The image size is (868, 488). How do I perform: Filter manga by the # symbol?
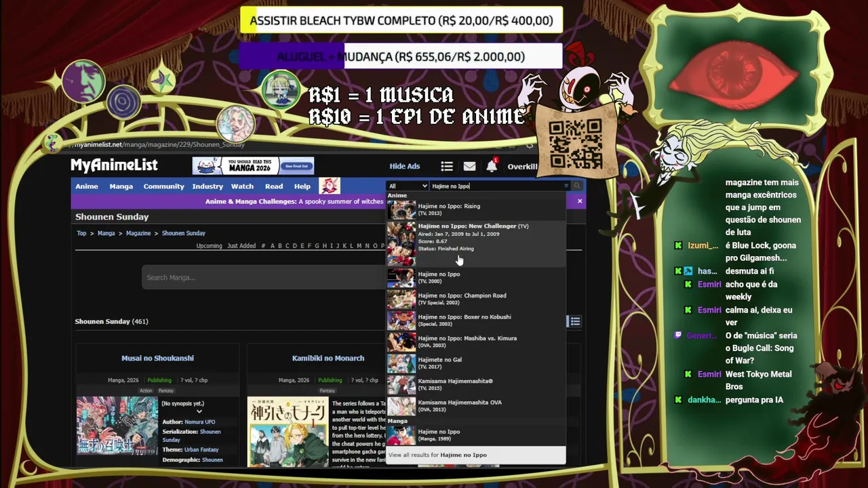coord(263,246)
